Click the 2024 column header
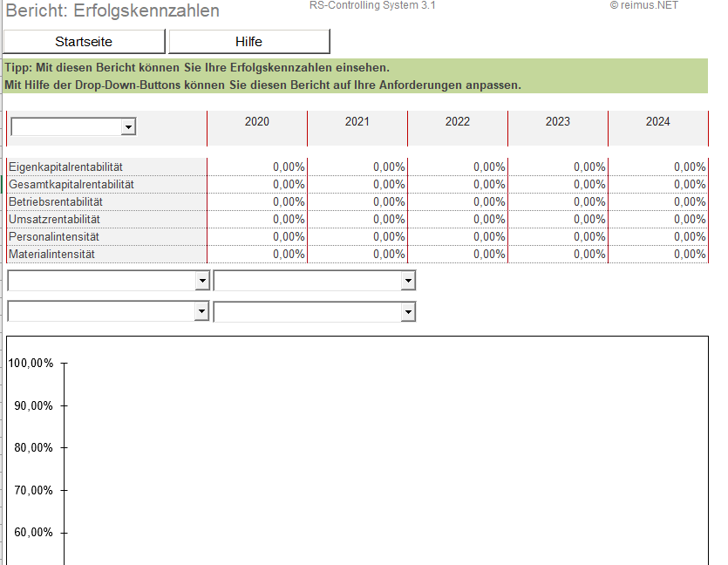The height and width of the screenshot is (565, 728). pos(657,122)
